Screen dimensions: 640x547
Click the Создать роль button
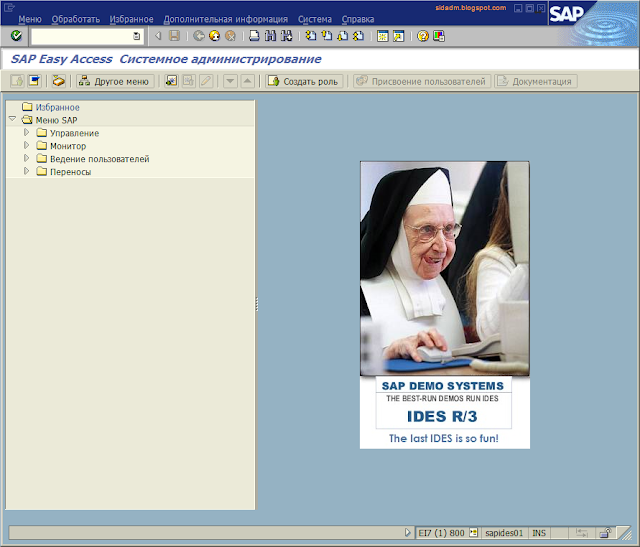(304, 81)
